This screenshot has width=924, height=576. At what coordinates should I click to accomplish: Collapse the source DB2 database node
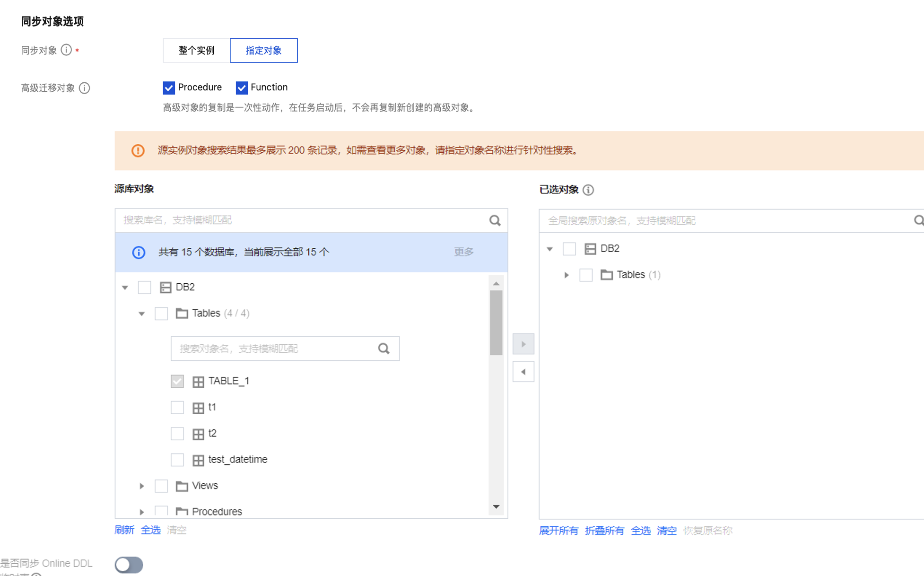click(125, 288)
